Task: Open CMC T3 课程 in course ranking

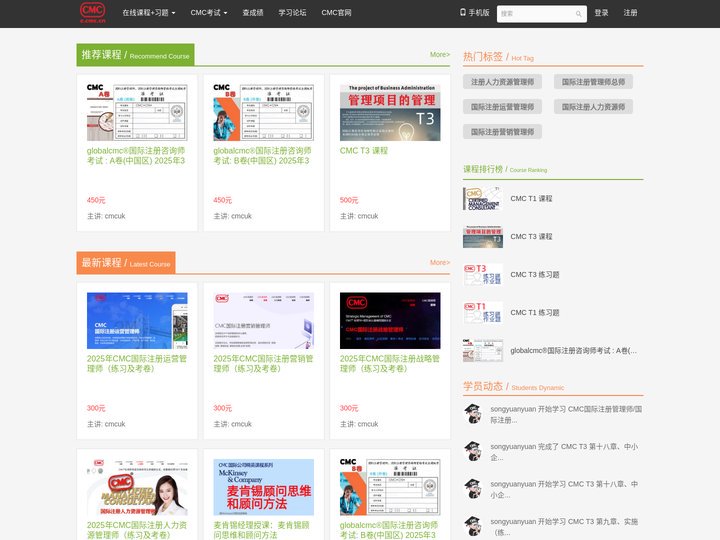Action: tap(531, 236)
